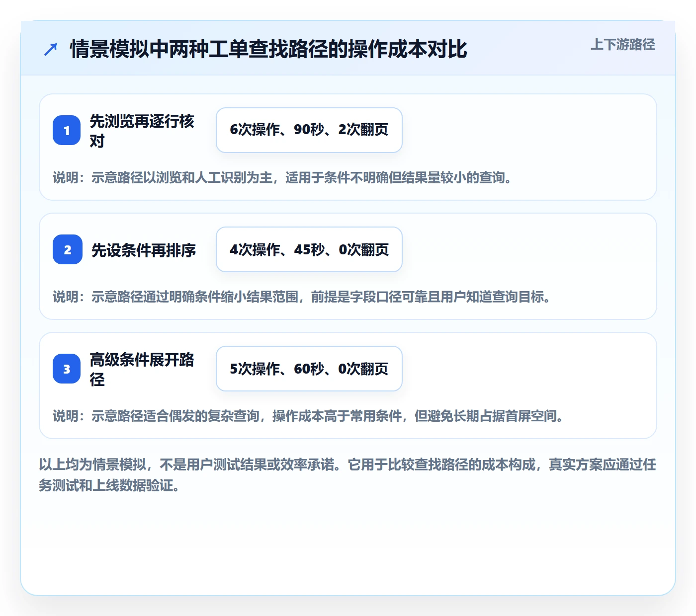
Task: Select the 高级条件展开路径 heading
Action: tap(142, 369)
